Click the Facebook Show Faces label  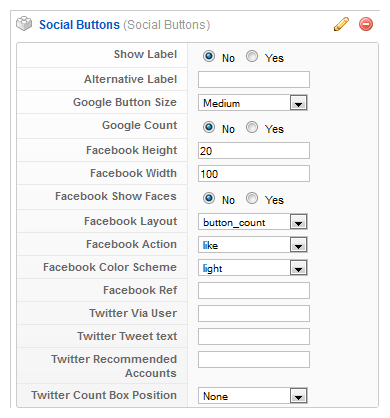(x=116, y=196)
